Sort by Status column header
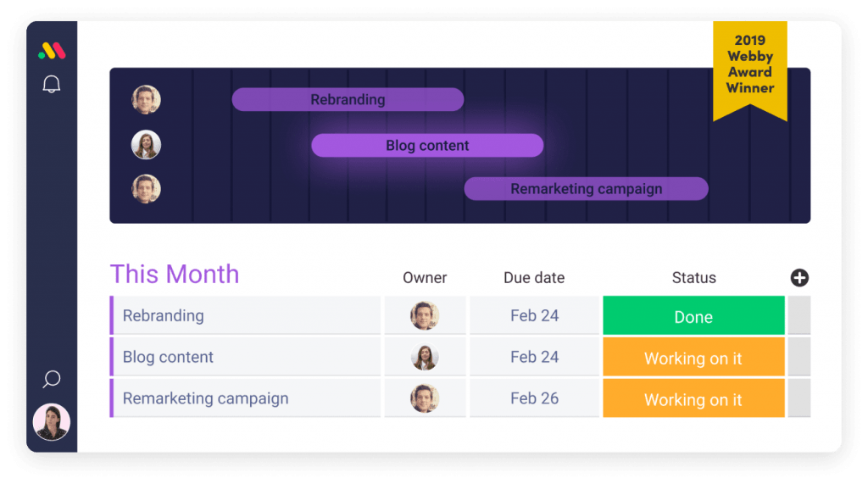 point(693,277)
